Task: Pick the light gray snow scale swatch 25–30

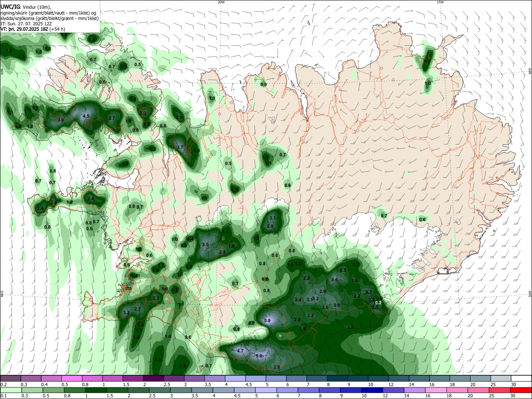Action: click(x=501, y=378)
